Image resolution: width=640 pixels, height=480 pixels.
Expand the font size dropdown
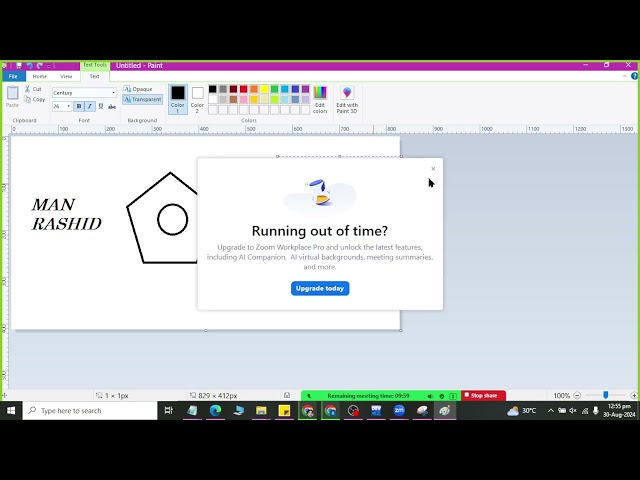tap(68, 106)
